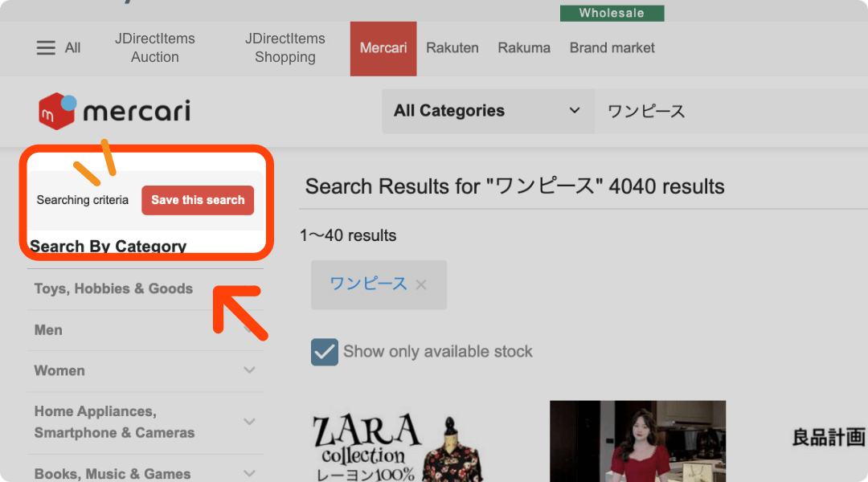Toggle Show only available stock checkbox
Image resolution: width=868 pixels, height=482 pixels.
point(325,352)
